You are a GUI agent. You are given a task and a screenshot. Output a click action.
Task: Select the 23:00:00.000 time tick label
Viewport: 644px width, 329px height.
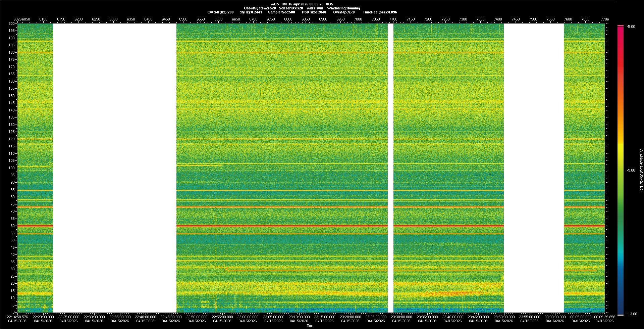click(x=248, y=317)
